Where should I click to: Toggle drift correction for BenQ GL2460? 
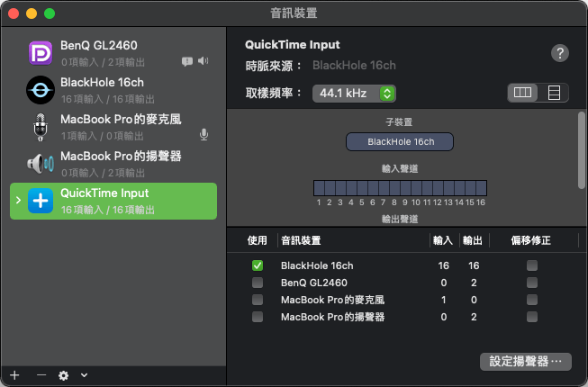tap(532, 283)
